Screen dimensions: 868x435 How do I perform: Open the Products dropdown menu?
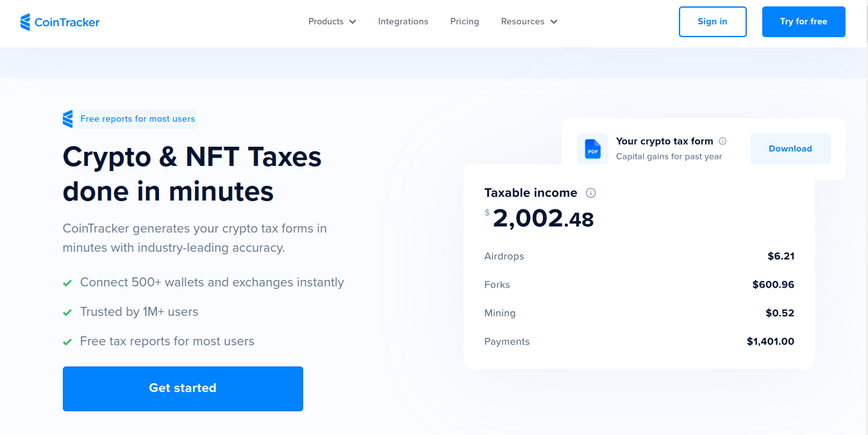[x=332, y=22]
